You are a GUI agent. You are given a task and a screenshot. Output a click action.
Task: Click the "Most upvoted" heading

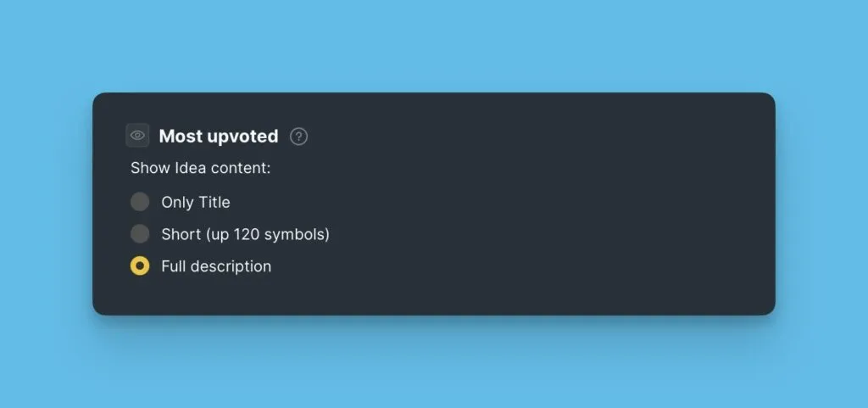click(x=218, y=136)
